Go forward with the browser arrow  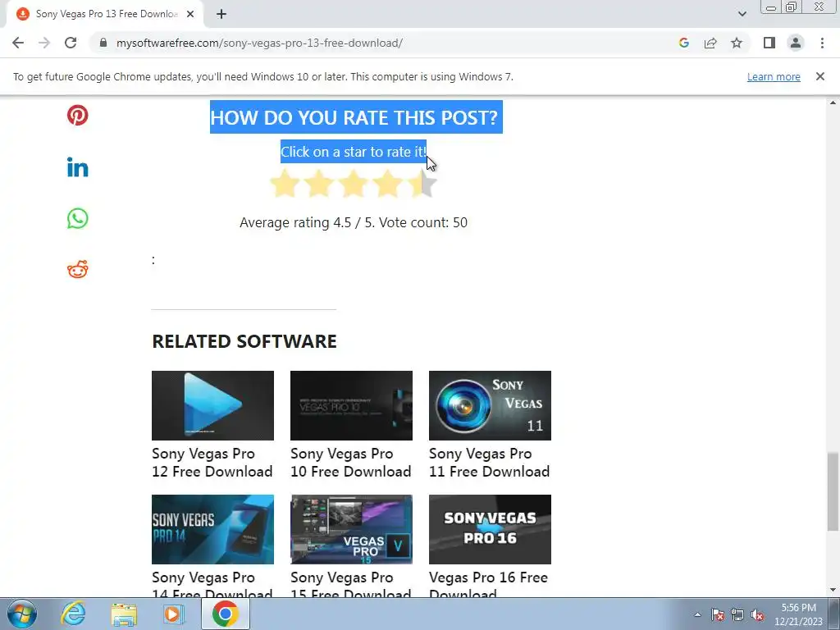pyautogui.click(x=44, y=43)
